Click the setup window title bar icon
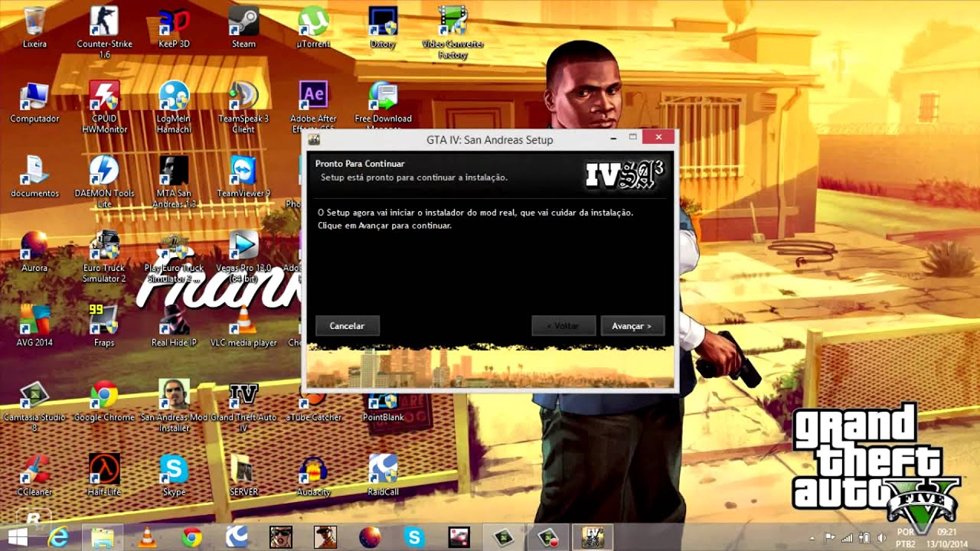The image size is (980, 551). pyautogui.click(x=314, y=139)
